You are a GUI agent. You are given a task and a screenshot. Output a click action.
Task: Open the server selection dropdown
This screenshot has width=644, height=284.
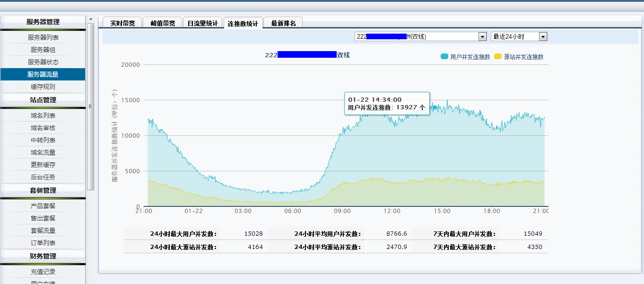pos(482,36)
